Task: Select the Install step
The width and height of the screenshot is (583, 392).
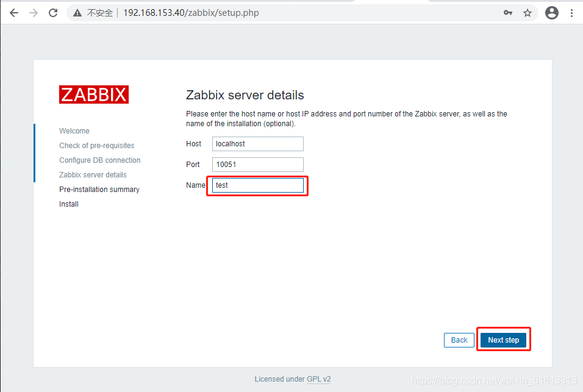Action: (x=69, y=204)
